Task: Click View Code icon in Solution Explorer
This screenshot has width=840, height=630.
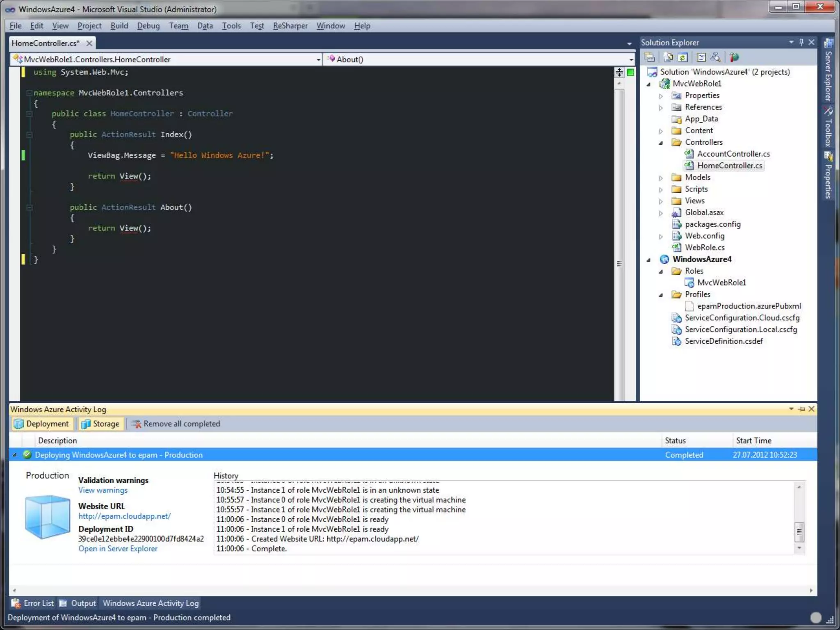Action: (701, 57)
